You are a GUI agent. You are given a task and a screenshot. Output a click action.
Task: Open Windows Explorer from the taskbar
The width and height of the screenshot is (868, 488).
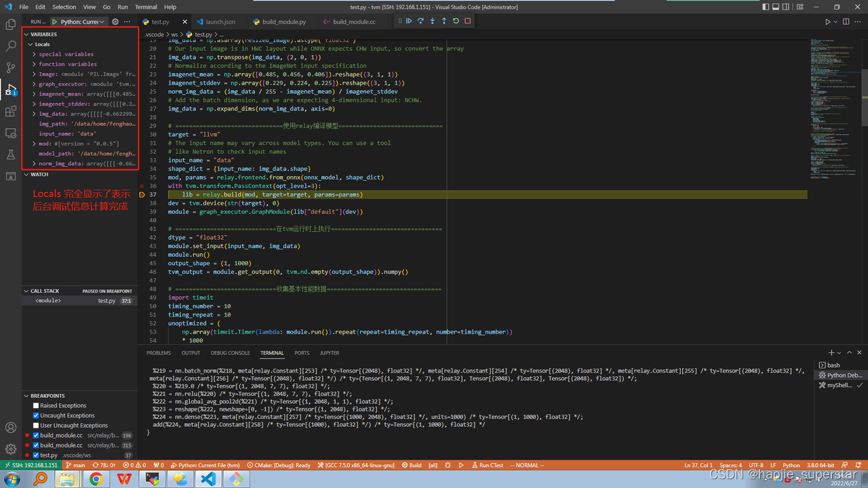(x=67, y=479)
